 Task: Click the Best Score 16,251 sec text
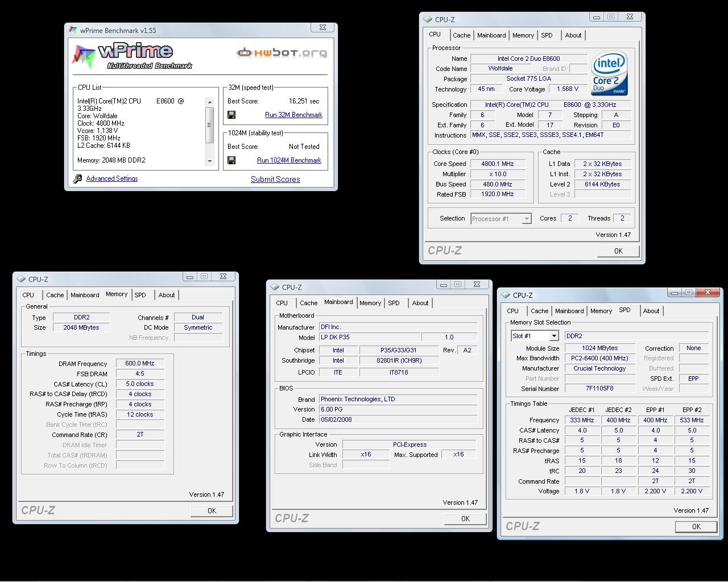tap(304, 101)
